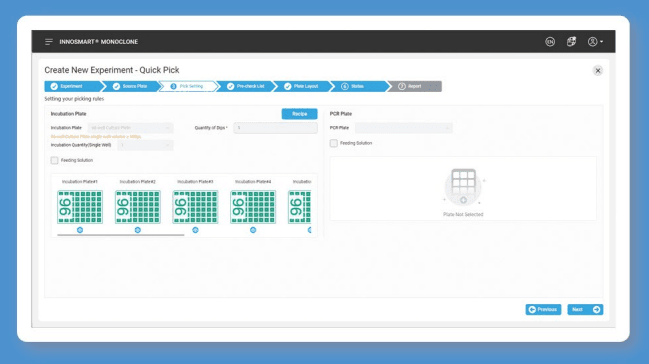Expand the PCR Plate dropdown
The height and width of the screenshot is (364, 649).
pyautogui.click(x=404, y=128)
